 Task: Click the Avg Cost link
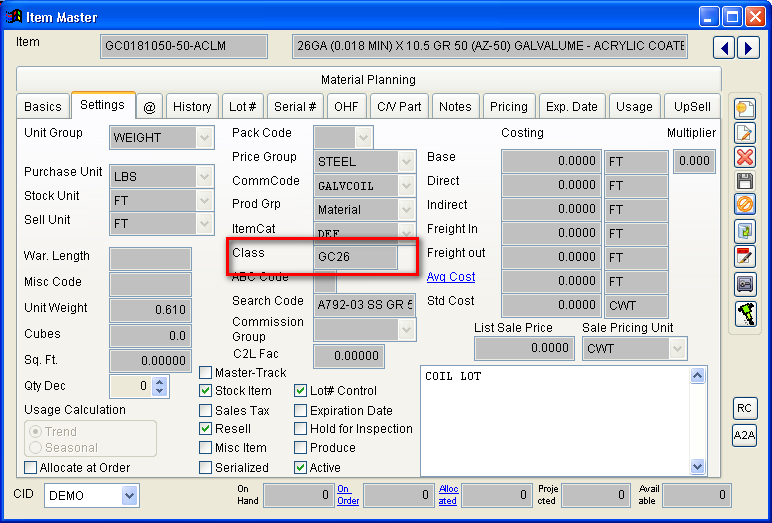(x=451, y=277)
